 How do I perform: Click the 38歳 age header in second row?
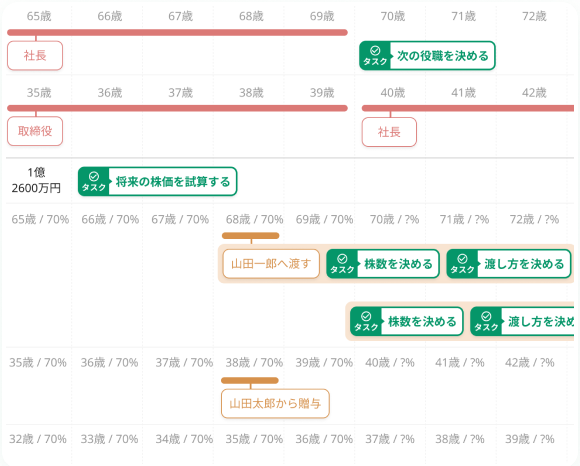pyautogui.click(x=251, y=92)
